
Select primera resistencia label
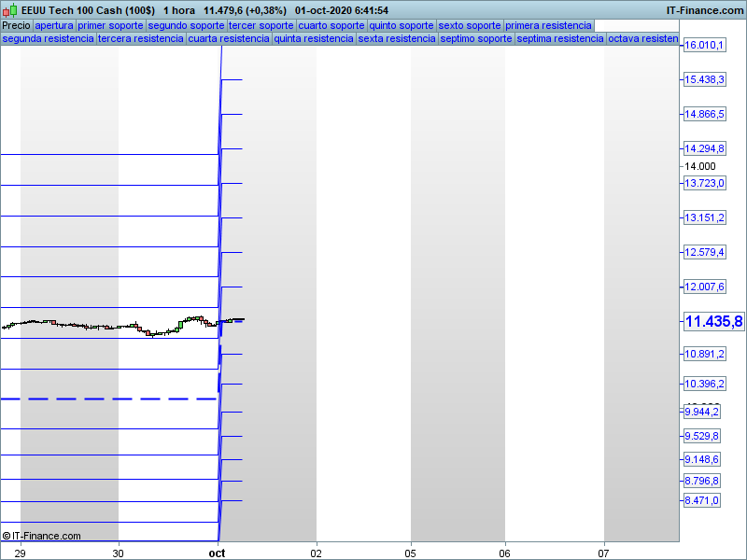[549, 26]
